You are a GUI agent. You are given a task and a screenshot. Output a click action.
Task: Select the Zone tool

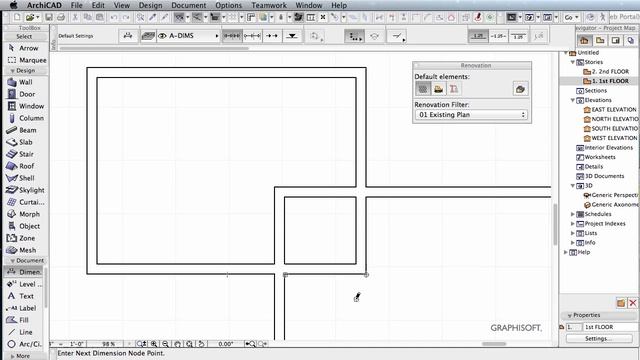(x=22, y=238)
